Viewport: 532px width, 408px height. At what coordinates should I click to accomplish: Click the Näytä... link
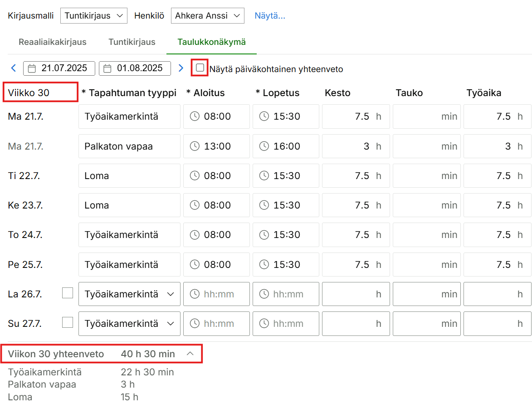[270, 16]
